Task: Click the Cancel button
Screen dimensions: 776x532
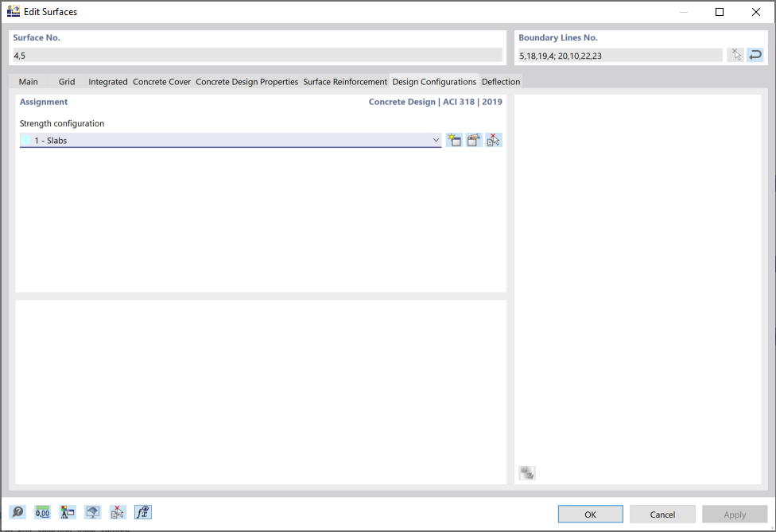Action: coord(662,515)
